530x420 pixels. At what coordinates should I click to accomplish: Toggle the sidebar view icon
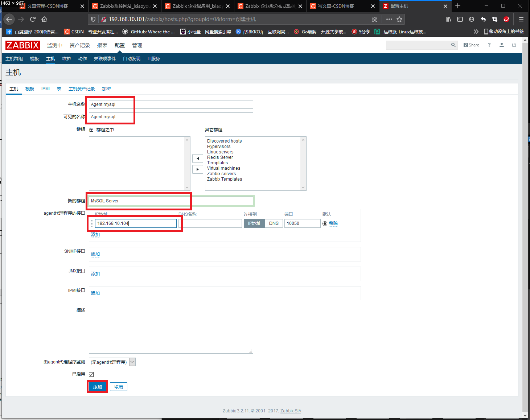(460, 19)
